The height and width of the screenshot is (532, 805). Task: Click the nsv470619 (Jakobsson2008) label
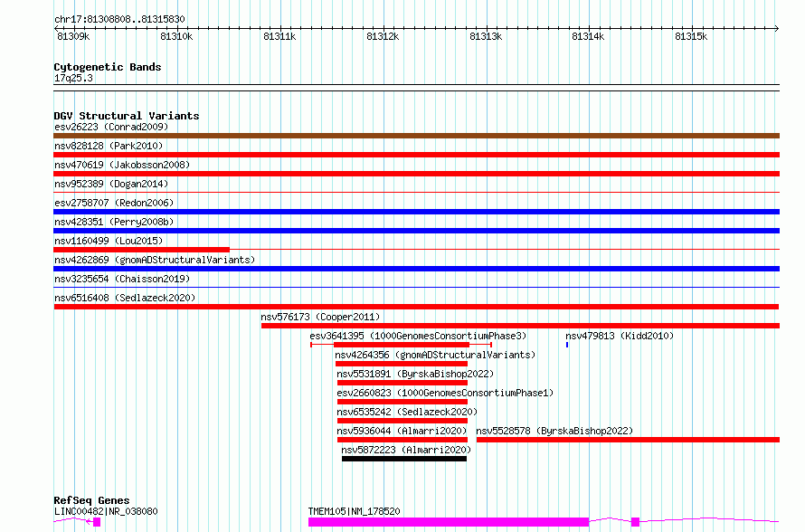(122, 165)
